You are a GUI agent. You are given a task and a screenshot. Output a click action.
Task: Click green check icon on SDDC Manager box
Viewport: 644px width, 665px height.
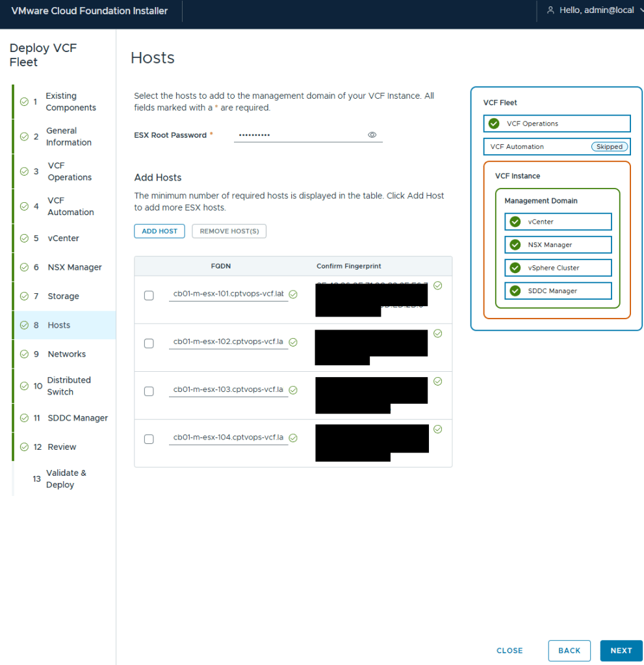pos(515,291)
